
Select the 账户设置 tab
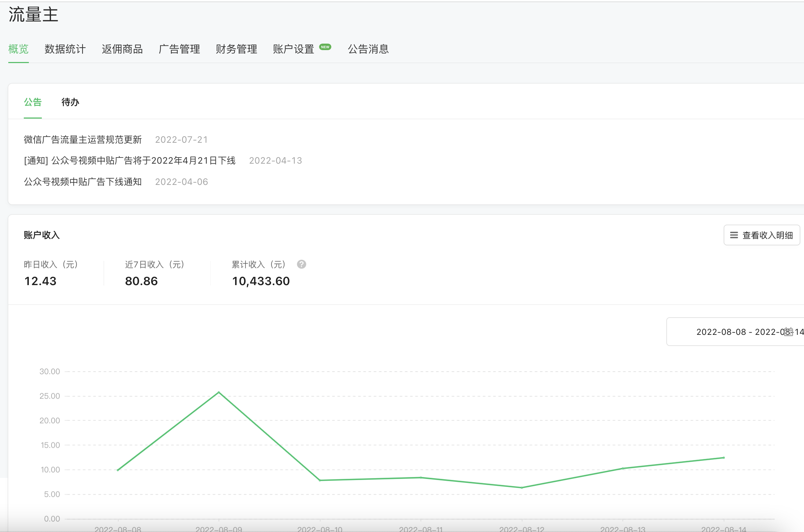(293, 49)
